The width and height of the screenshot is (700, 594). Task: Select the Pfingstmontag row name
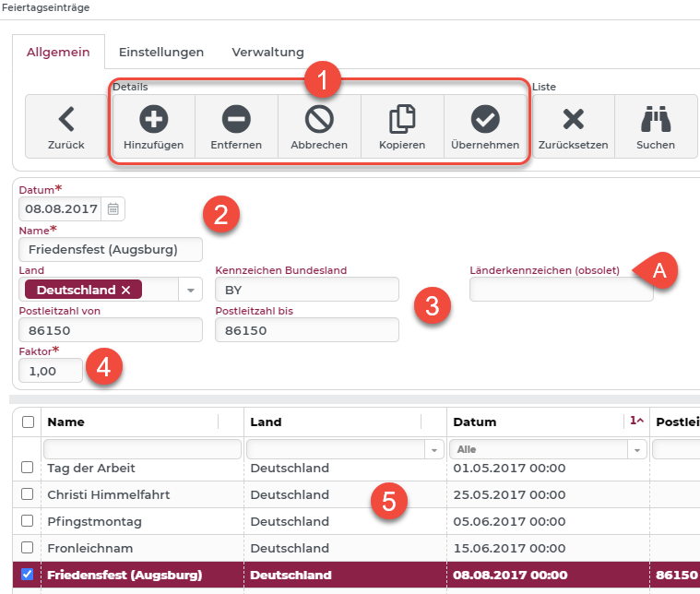[x=94, y=521]
